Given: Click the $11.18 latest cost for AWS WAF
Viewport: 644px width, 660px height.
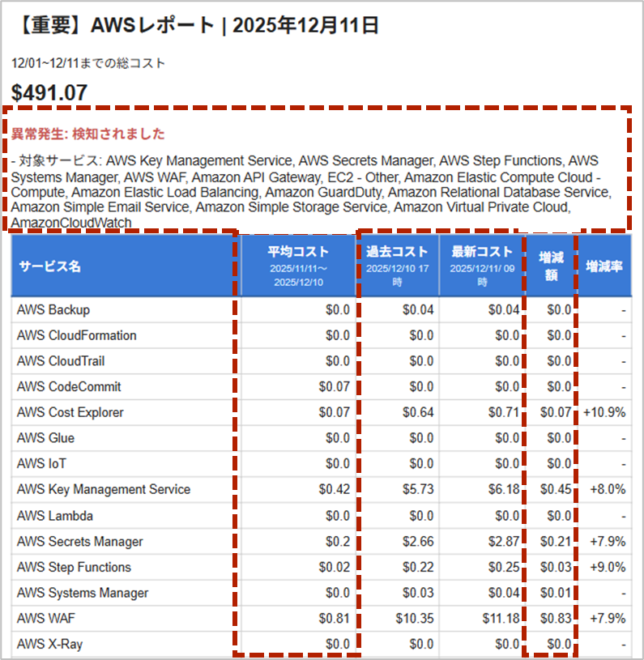Looking at the screenshot, I should pos(500,619).
